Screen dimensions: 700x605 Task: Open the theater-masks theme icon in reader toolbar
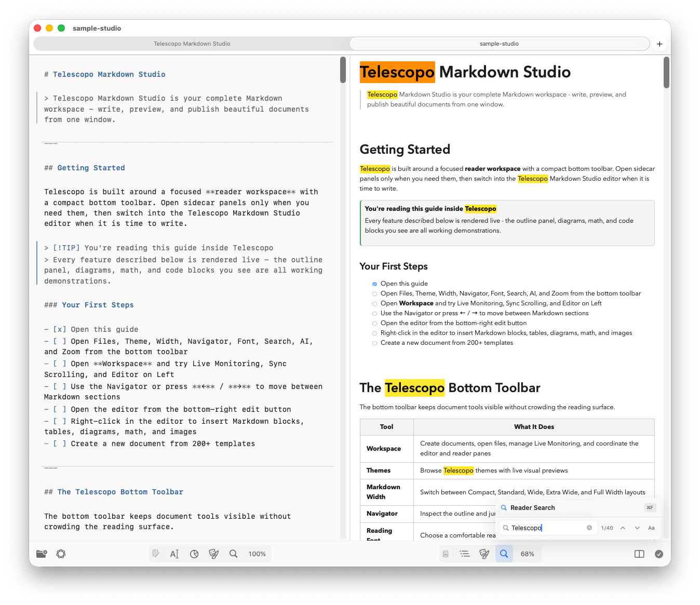click(x=484, y=554)
